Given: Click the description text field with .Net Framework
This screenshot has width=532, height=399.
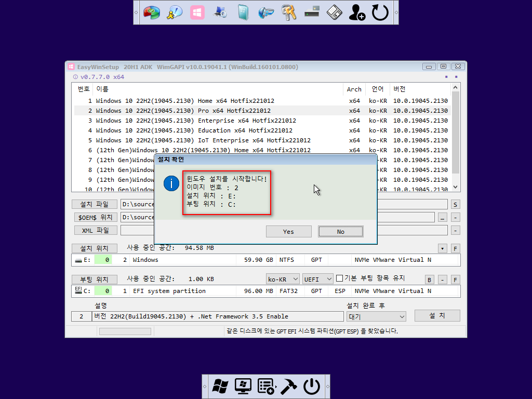Looking at the screenshot, I should (218, 316).
